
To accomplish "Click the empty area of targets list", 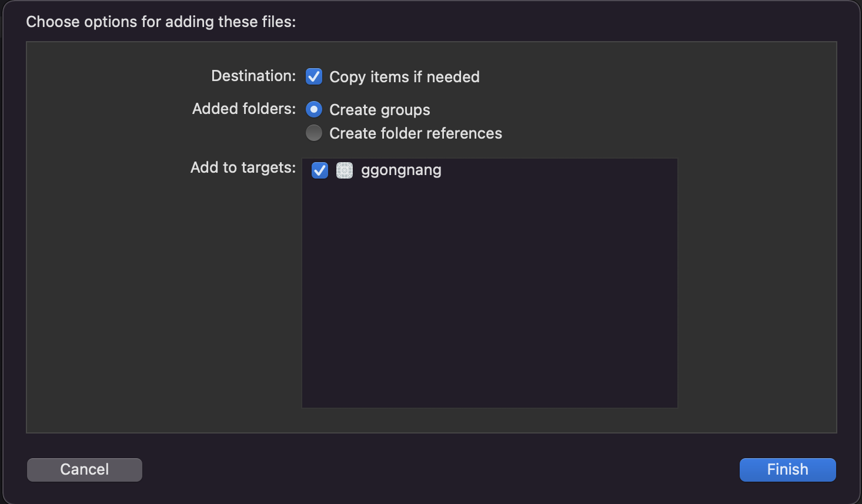I will (x=489, y=294).
